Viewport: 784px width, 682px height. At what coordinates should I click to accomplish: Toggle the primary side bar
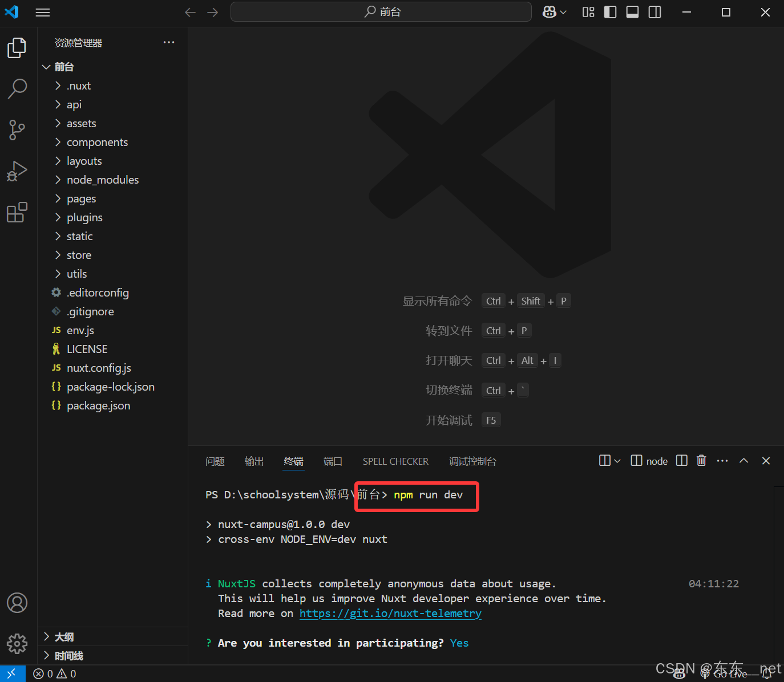[611, 12]
